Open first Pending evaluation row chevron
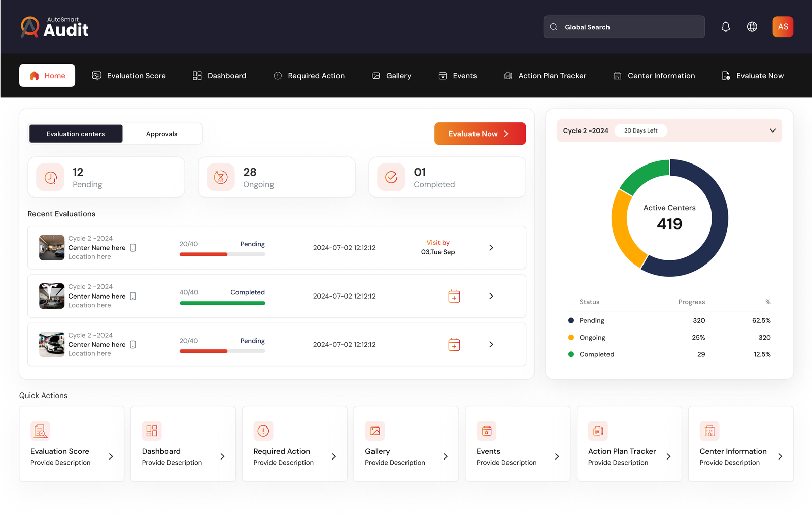The width and height of the screenshot is (812, 525). [491, 248]
